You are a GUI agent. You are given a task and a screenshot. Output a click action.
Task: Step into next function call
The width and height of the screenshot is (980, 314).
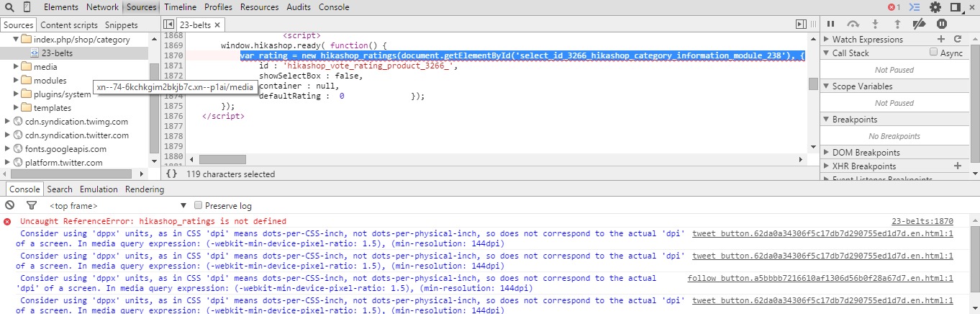[875, 24]
